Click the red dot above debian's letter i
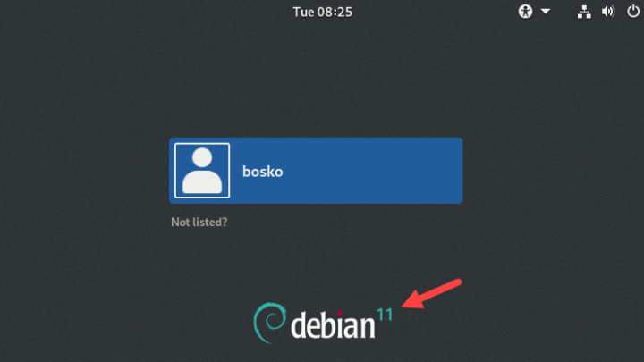The width and height of the screenshot is (644, 362). pos(339,313)
